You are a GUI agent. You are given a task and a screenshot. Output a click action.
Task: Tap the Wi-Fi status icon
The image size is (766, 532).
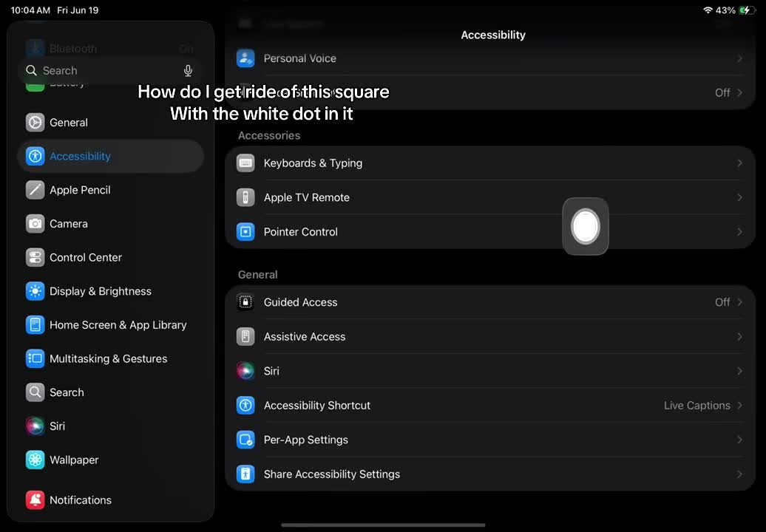pyautogui.click(x=708, y=10)
